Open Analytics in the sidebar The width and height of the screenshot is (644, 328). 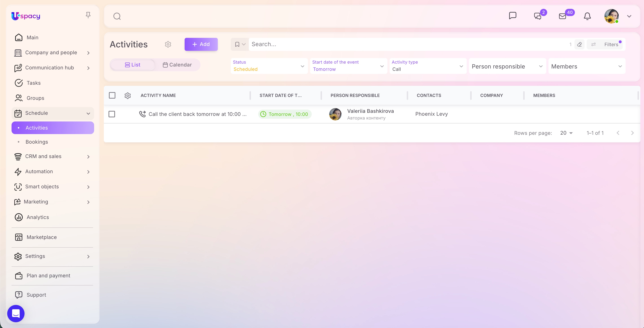53,217
